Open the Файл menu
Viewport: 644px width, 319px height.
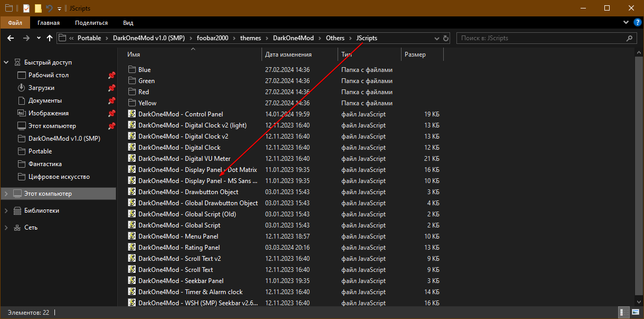(x=15, y=23)
